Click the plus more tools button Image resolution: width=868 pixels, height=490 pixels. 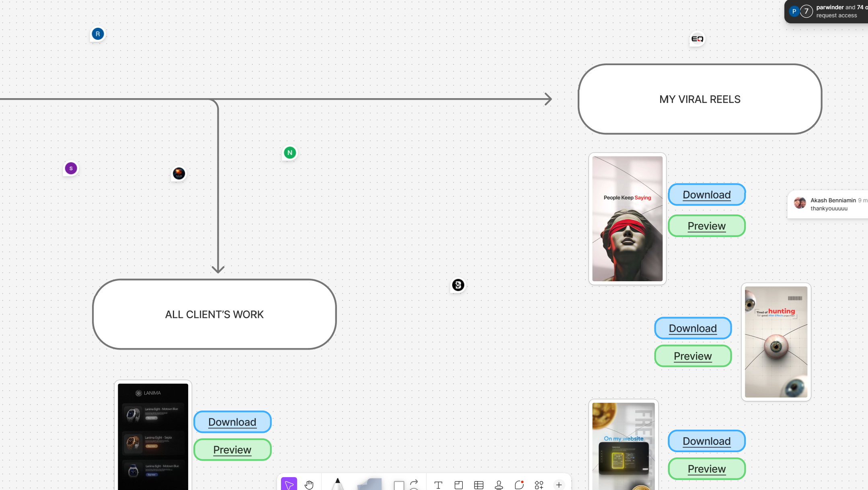coord(559,485)
